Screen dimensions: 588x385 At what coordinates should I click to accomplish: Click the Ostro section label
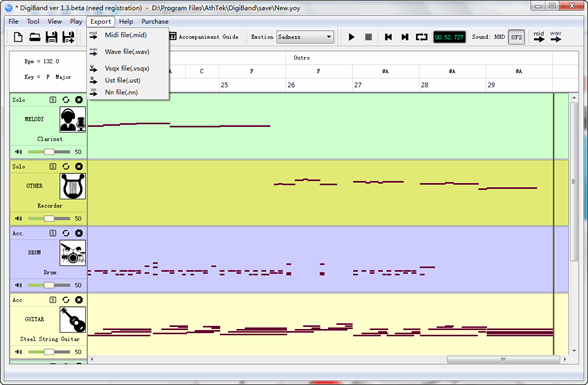tap(302, 58)
